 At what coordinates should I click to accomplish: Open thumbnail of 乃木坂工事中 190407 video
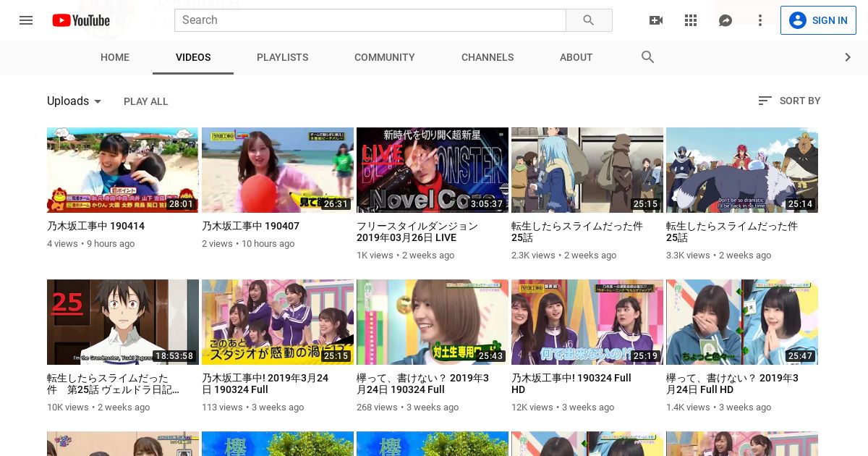point(278,170)
